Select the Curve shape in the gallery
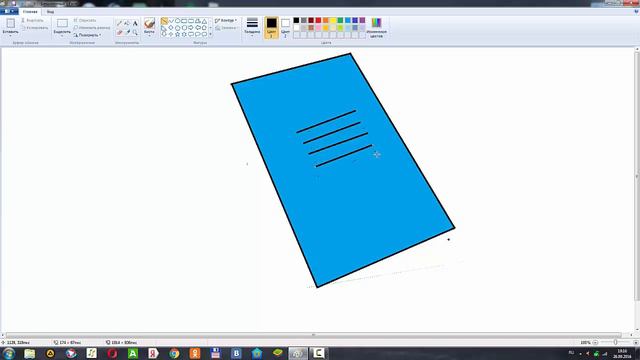640x360 pixels. coord(171,21)
